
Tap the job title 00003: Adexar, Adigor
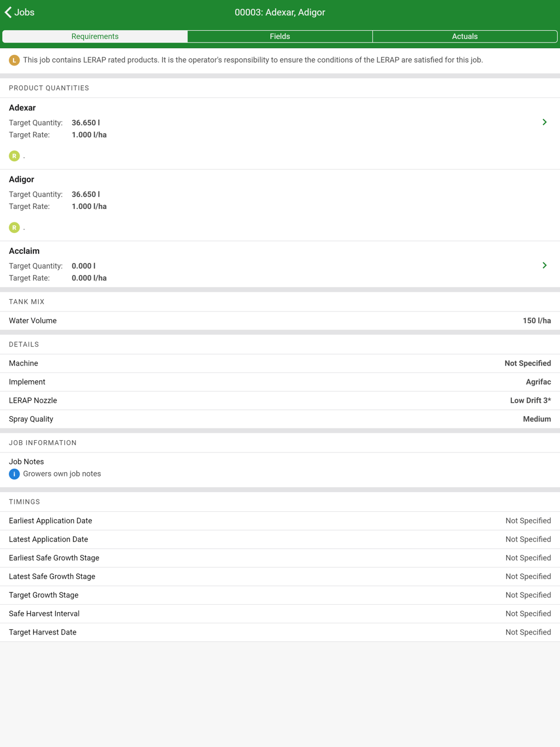pyautogui.click(x=280, y=12)
